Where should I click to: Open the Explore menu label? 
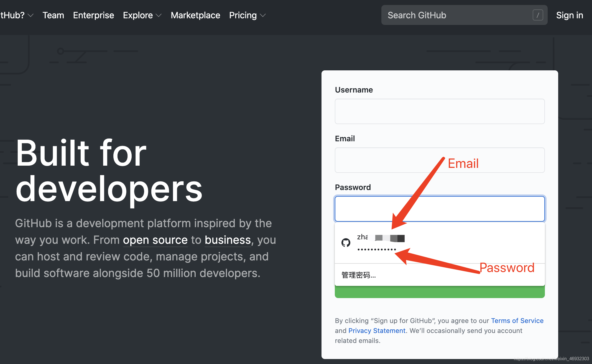138,15
